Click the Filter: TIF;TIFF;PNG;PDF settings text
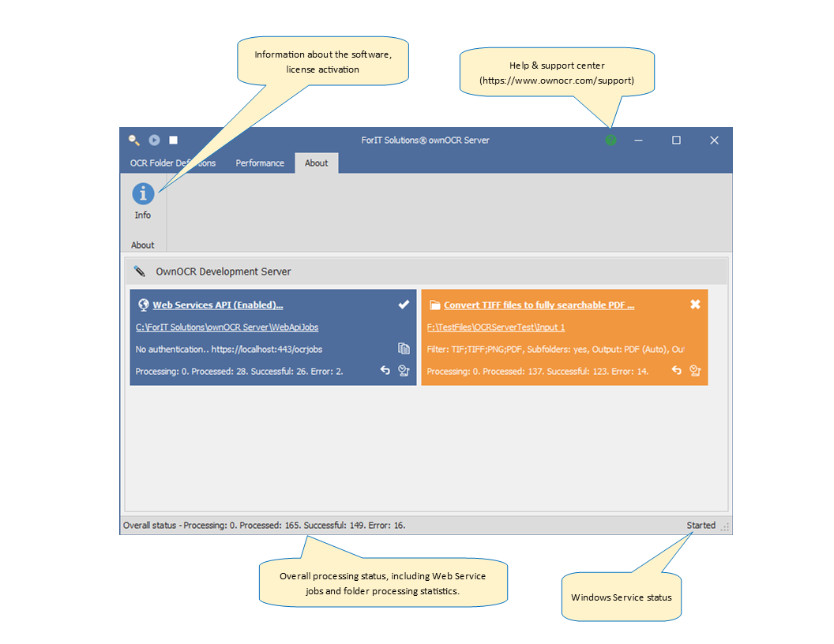Screen dimensions: 834x644 pyautogui.click(x=555, y=349)
